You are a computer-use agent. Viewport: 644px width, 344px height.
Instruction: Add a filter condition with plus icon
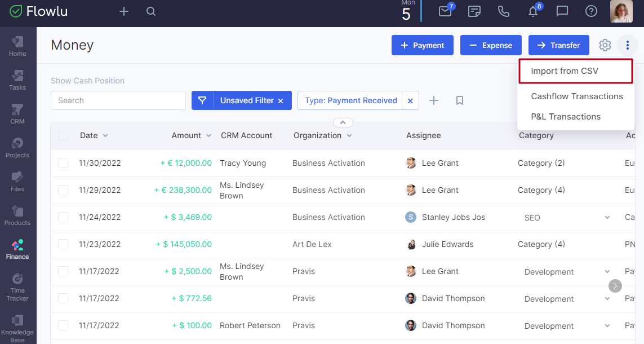coord(434,100)
